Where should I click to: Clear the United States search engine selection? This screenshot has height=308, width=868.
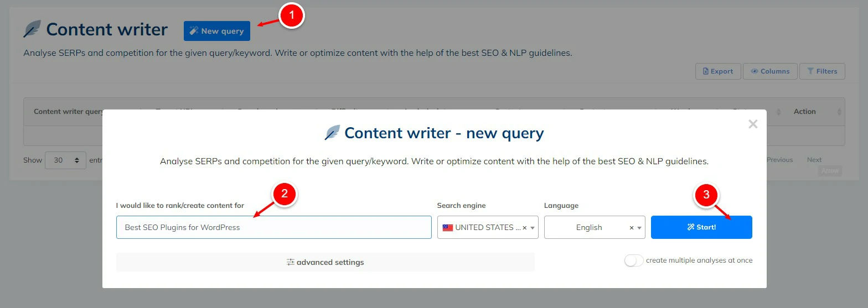pos(524,228)
